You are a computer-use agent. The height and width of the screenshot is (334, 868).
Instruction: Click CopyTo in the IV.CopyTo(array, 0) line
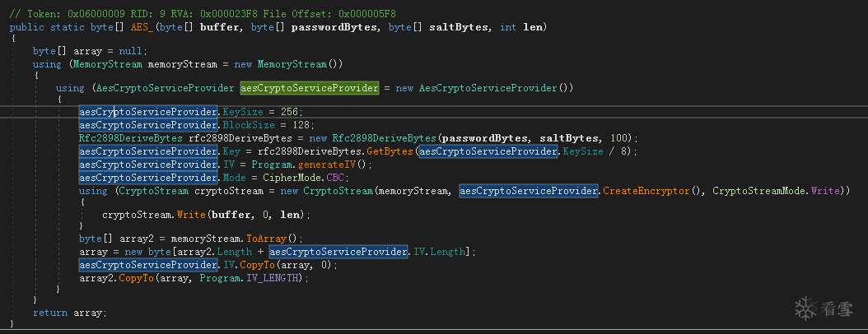click(x=258, y=266)
